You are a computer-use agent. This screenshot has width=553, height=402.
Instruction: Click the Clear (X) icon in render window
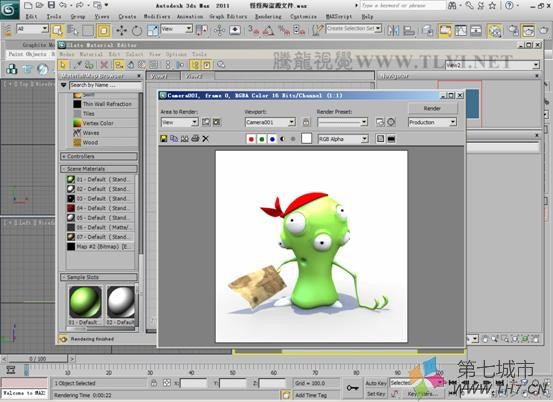point(205,139)
